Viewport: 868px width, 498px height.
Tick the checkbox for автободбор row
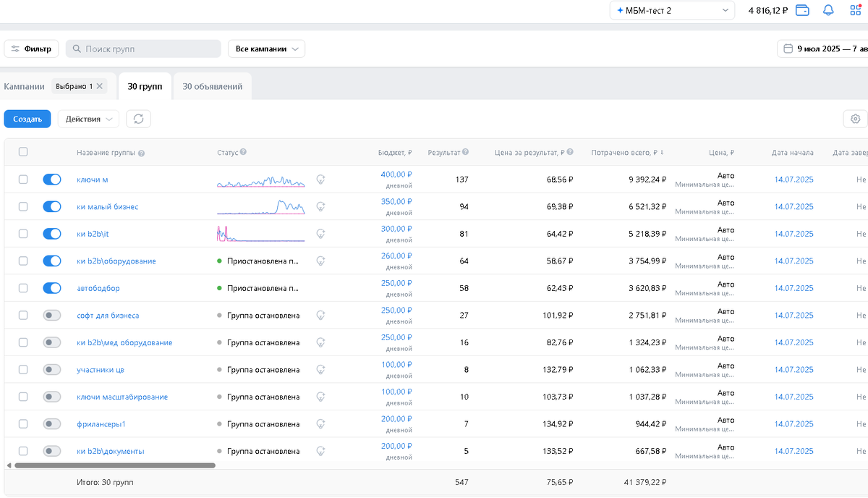click(x=23, y=288)
